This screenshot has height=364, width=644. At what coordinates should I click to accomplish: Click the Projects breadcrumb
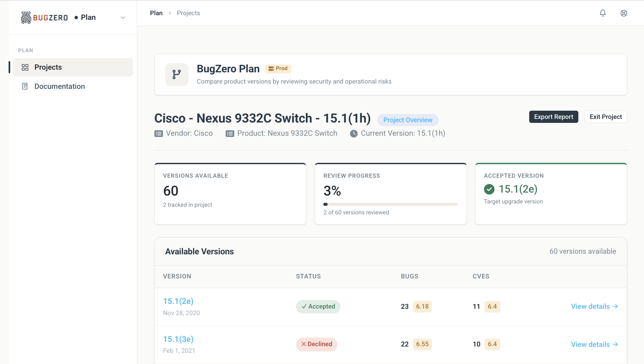[x=188, y=13]
